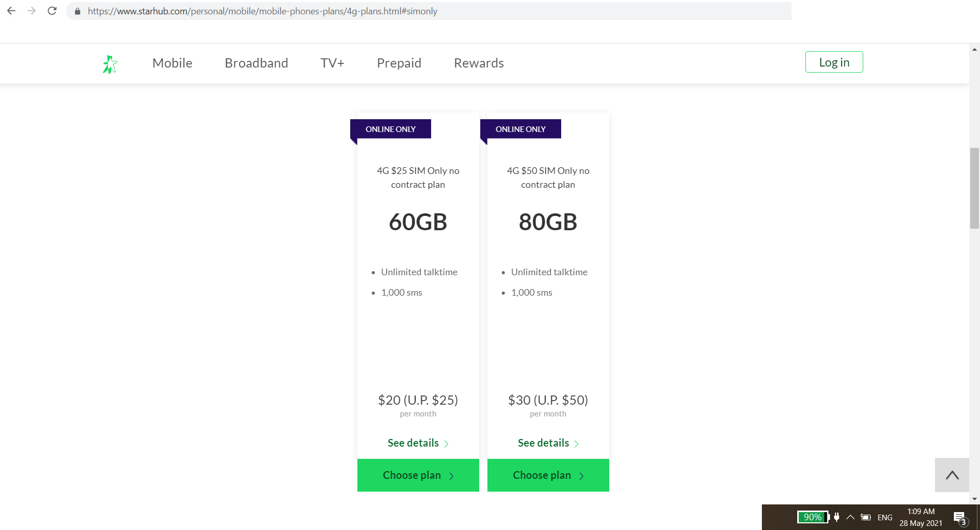Open the Mobile menu
Image resolution: width=980 pixels, height=530 pixels.
coord(173,63)
